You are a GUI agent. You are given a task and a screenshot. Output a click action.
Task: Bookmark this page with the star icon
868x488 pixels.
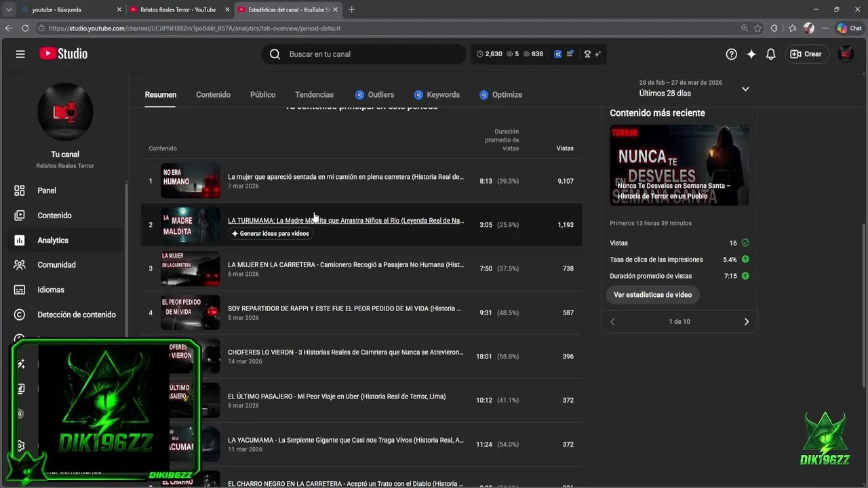point(757,28)
